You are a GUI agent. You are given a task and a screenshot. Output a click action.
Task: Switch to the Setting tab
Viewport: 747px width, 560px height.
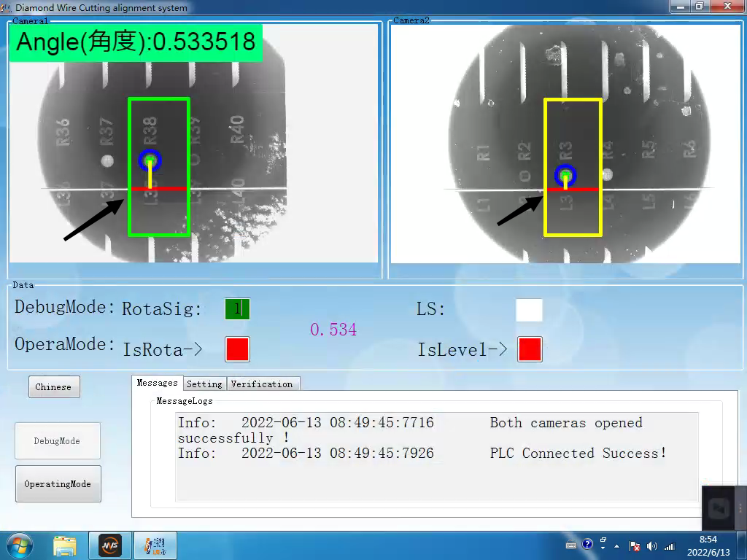(x=204, y=384)
